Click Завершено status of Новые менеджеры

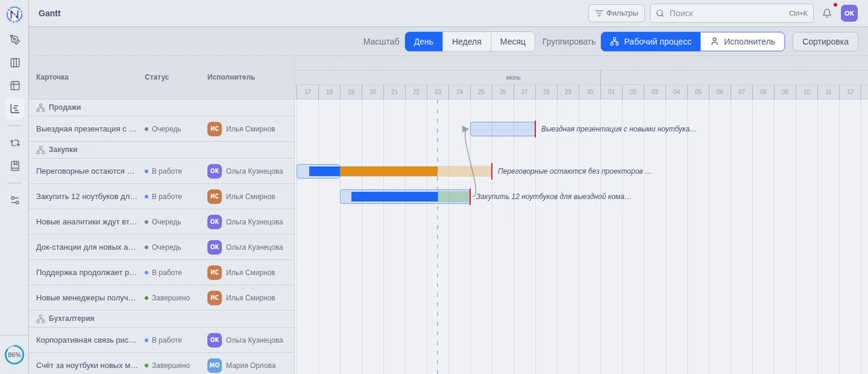point(167,298)
